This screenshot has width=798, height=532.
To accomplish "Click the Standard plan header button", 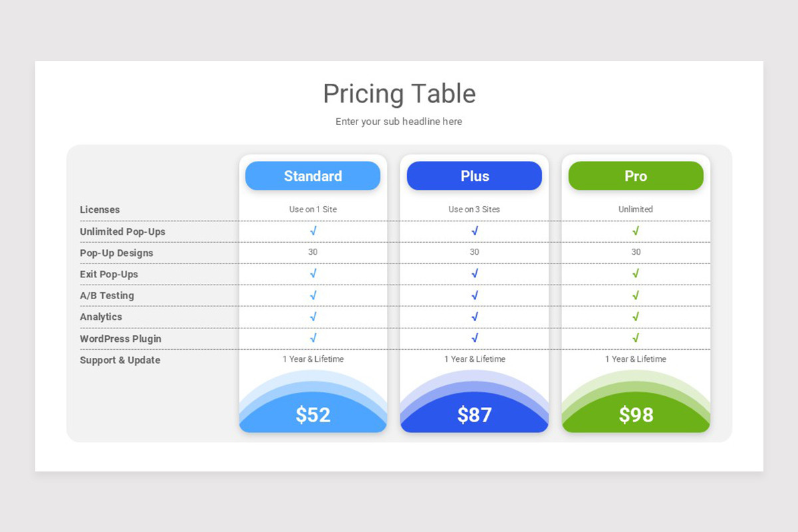I will (x=313, y=176).
